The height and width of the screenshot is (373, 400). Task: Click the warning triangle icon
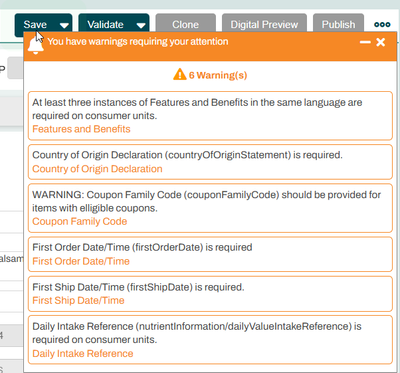click(x=180, y=74)
